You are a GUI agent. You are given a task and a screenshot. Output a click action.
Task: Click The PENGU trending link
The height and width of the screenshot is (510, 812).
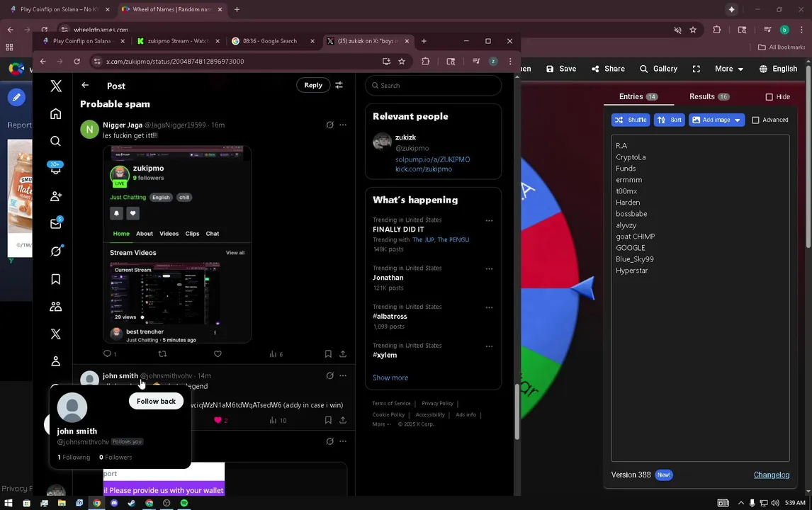pos(453,239)
